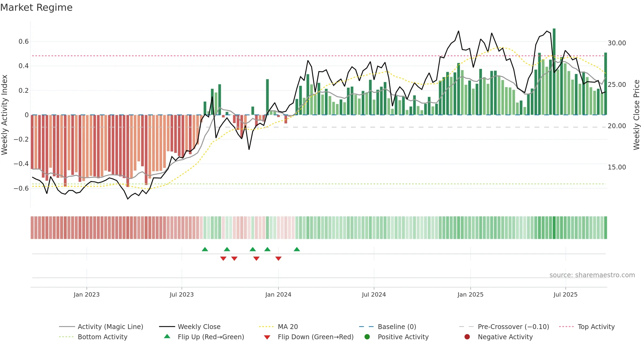Click the last green activity bar at chart's right edge
This screenshot has height=362, width=644.
click(606, 84)
